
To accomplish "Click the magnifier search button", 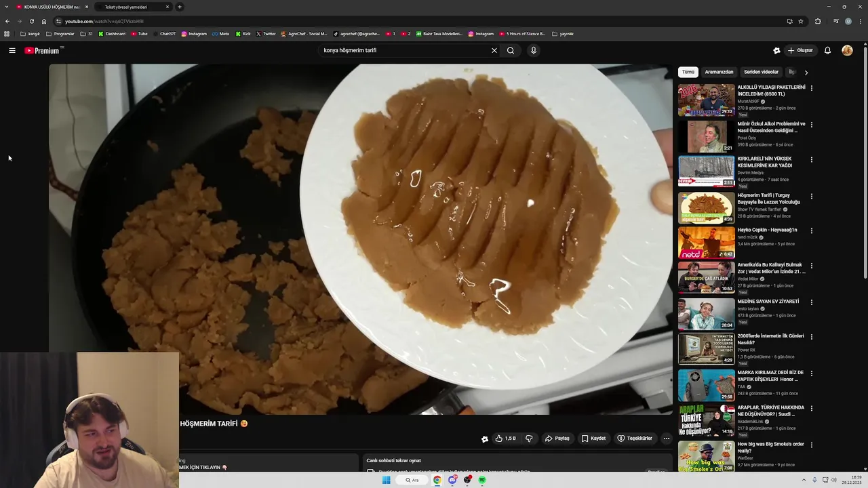I will (511, 50).
